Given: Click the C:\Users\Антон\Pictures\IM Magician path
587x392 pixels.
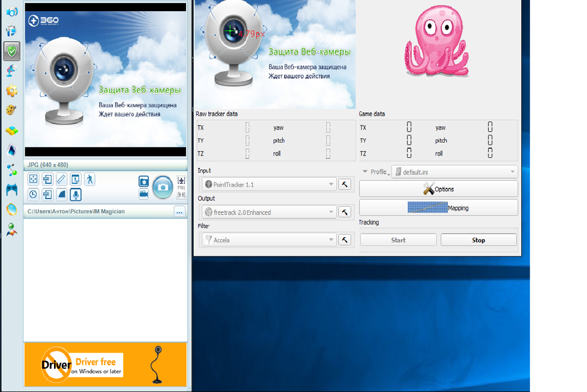Looking at the screenshot, I should click(76, 211).
